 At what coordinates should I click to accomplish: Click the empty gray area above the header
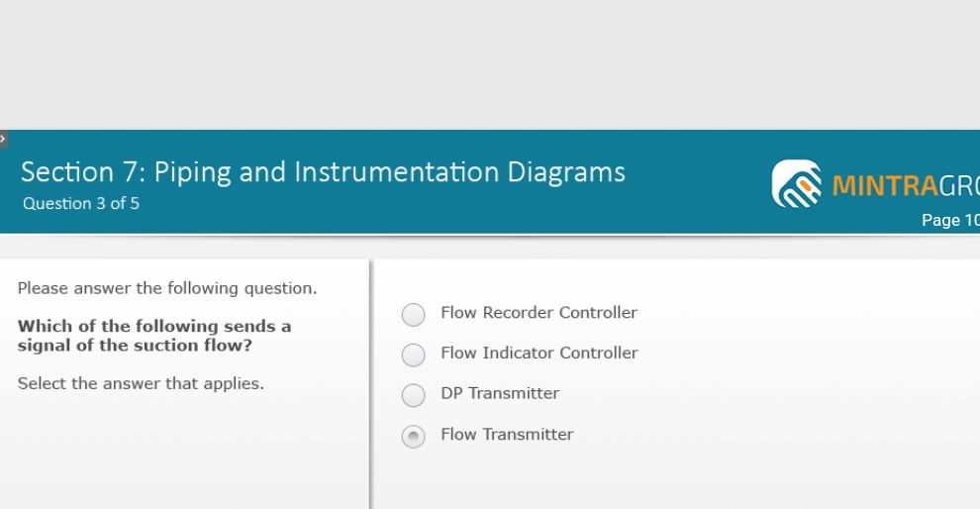(x=490, y=64)
